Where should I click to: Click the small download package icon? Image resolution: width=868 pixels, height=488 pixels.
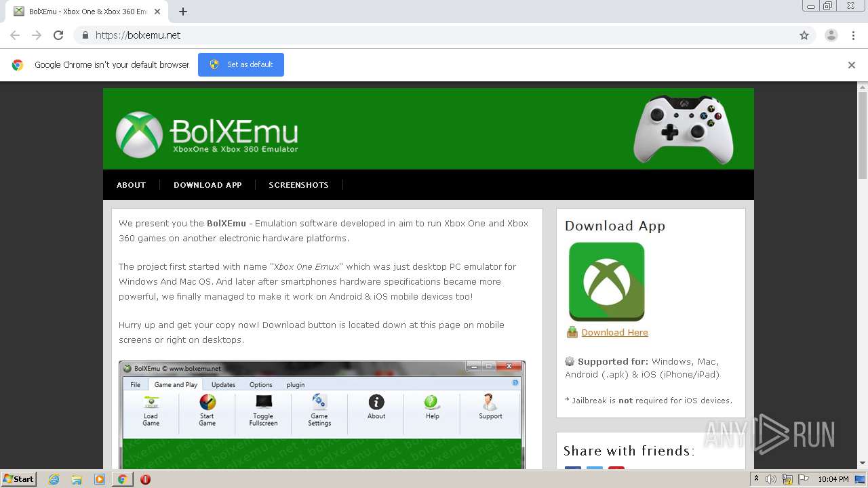pyautogui.click(x=572, y=332)
